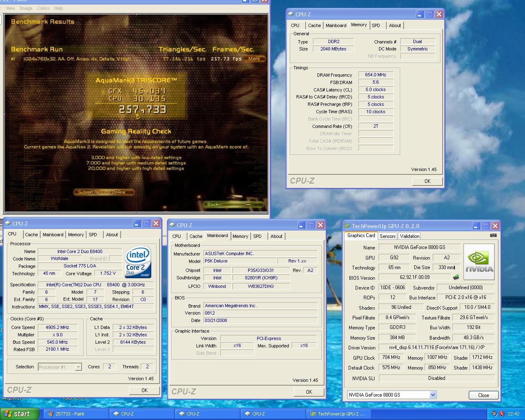The height and width of the screenshot is (420, 525).
Task: Open the View menu in Paint
Action: click(10, 8)
